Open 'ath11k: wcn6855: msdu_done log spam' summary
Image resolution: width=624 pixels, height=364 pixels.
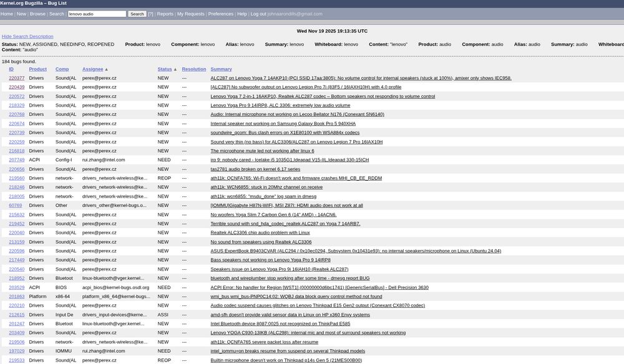tap(263, 196)
